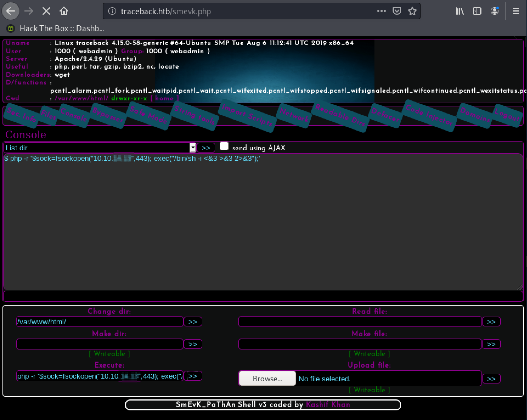
Task: Open the Sec. Info tab
Action: pos(22,115)
